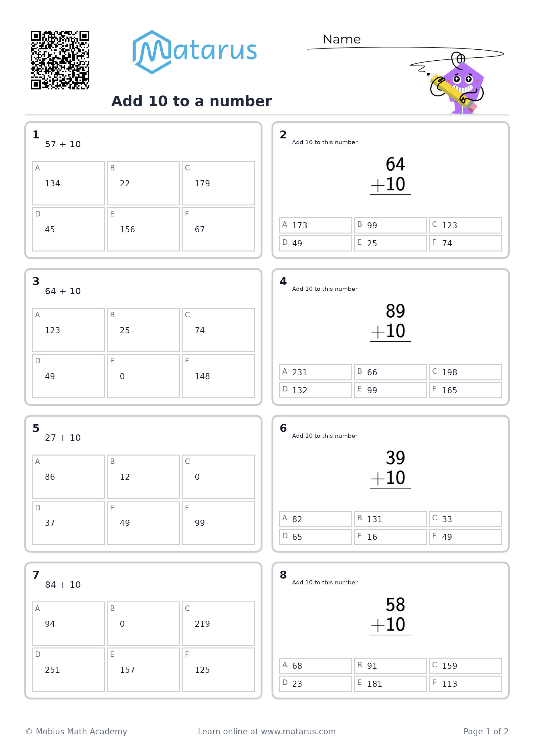Click the QR code image
The image size is (534, 756).
coord(60,60)
